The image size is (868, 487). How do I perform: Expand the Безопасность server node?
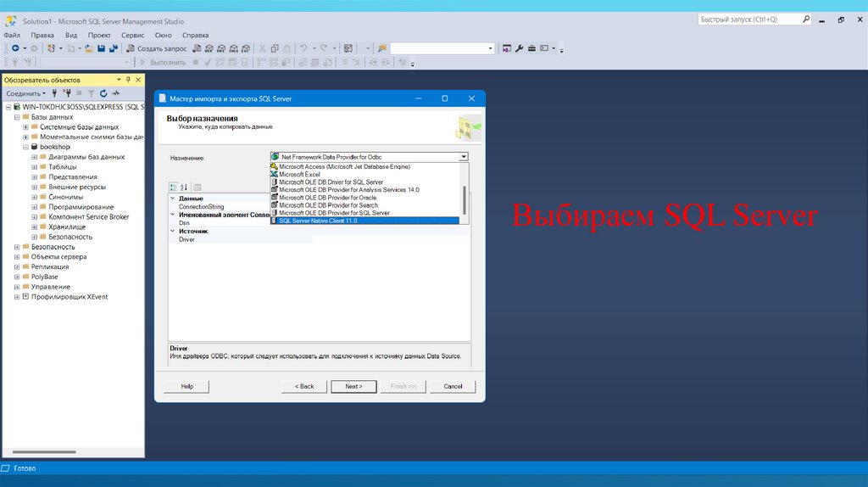[x=17, y=247]
